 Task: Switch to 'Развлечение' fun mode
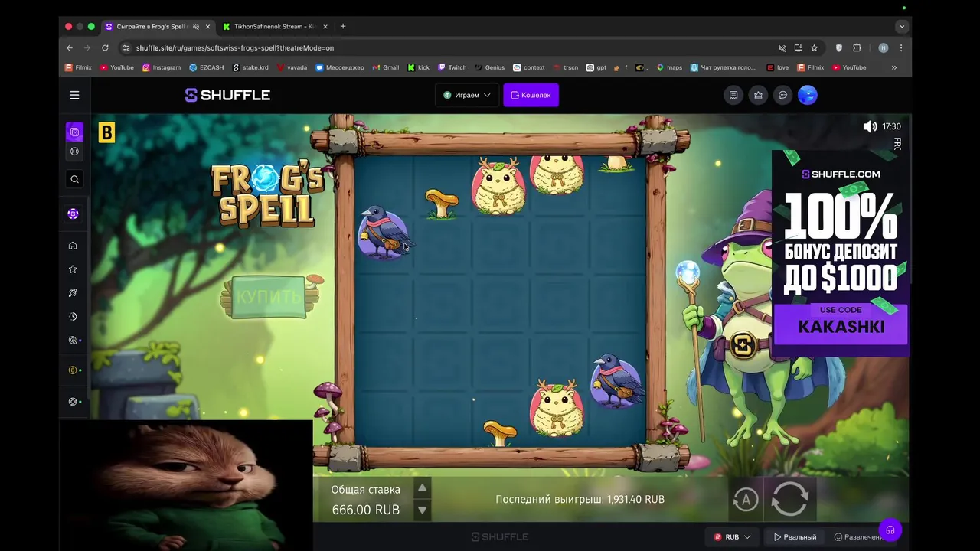click(858, 537)
